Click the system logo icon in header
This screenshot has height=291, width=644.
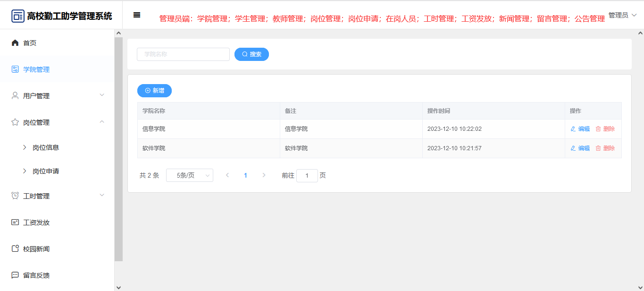pos(18,16)
